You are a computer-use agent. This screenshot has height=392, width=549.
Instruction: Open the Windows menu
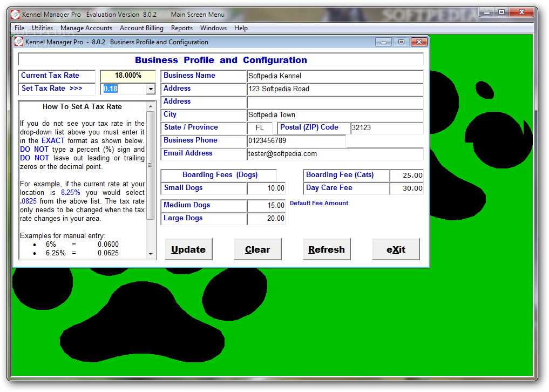(213, 28)
